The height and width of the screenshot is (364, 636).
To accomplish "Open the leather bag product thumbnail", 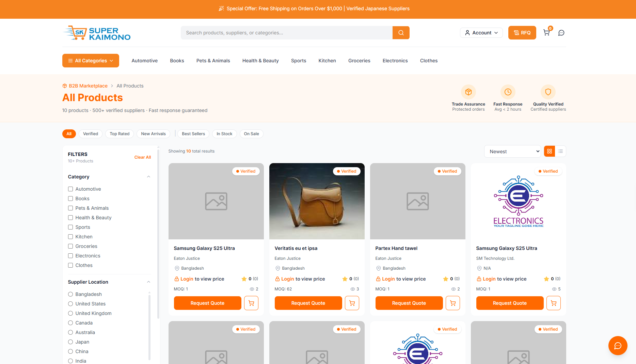I will tap(317, 201).
